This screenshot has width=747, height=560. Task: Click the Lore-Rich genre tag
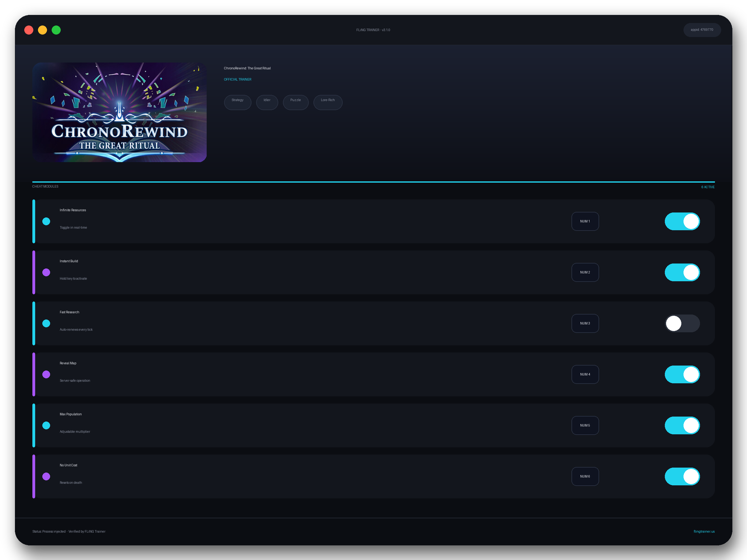(327, 102)
